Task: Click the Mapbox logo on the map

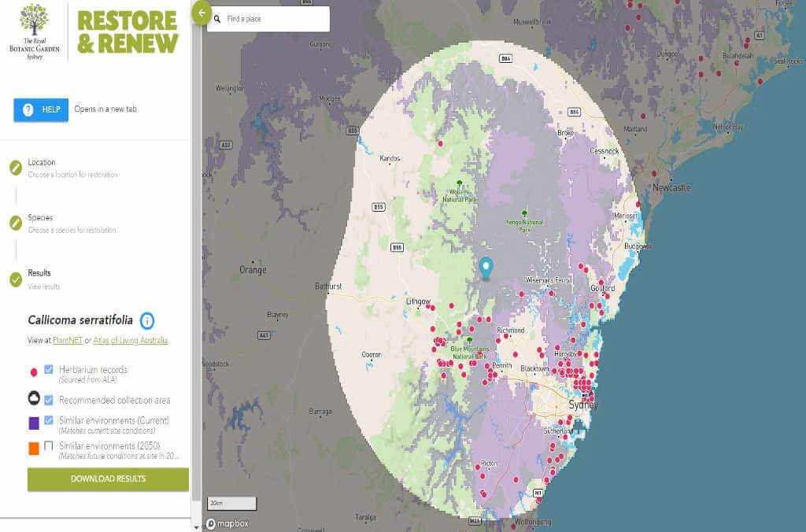Action: (x=227, y=523)
